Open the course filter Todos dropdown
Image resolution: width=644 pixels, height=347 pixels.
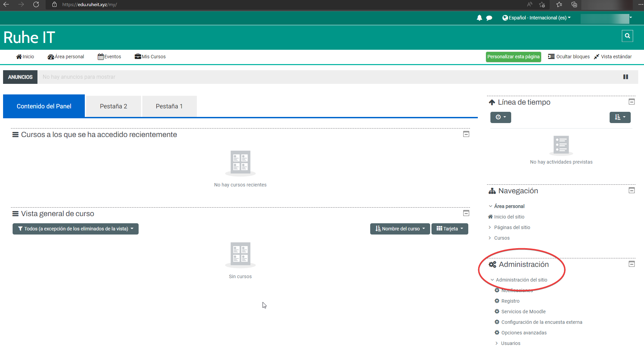pos(76,229)
